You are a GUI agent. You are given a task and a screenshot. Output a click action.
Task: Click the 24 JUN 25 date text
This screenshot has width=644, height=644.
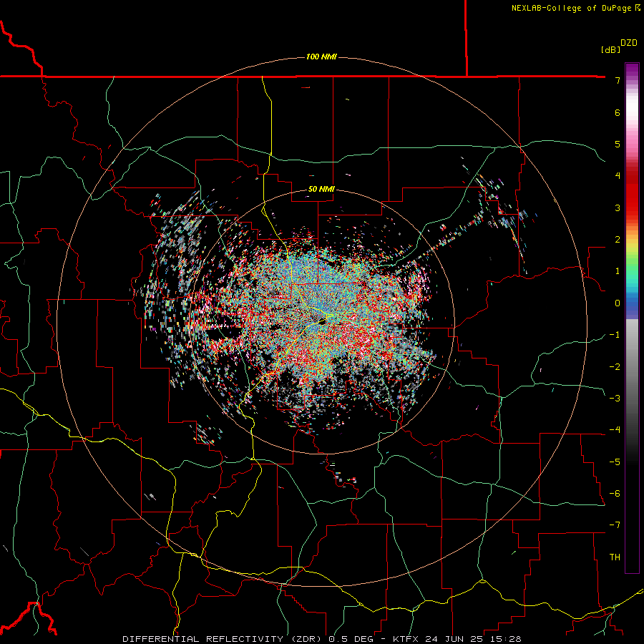456,639
